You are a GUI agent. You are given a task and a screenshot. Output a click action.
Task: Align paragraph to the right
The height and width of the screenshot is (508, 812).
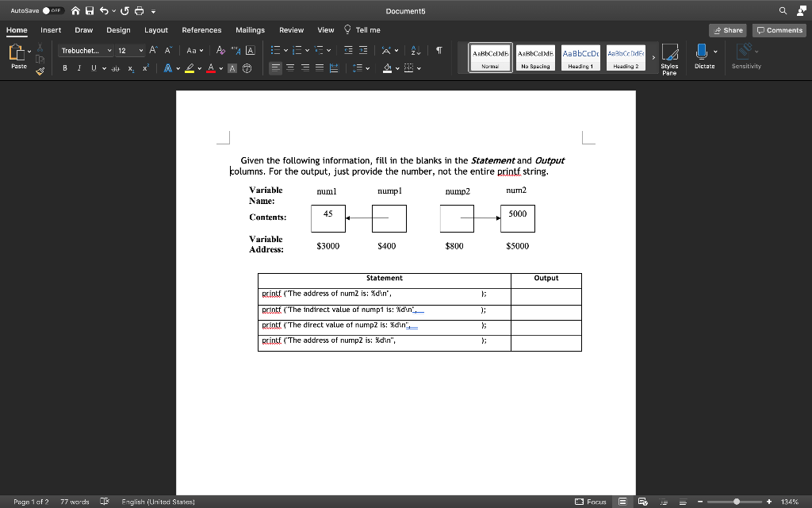[x=305, y=68]
